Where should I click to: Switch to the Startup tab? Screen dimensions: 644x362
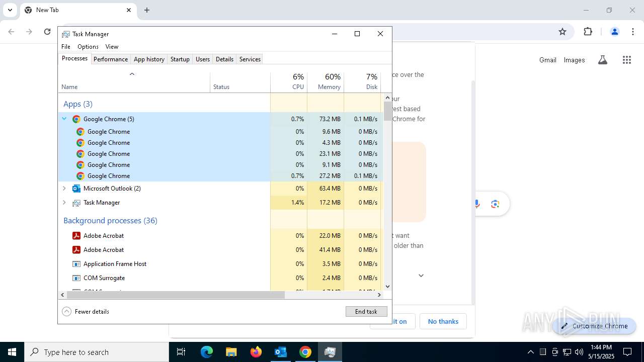pos(180,59)
